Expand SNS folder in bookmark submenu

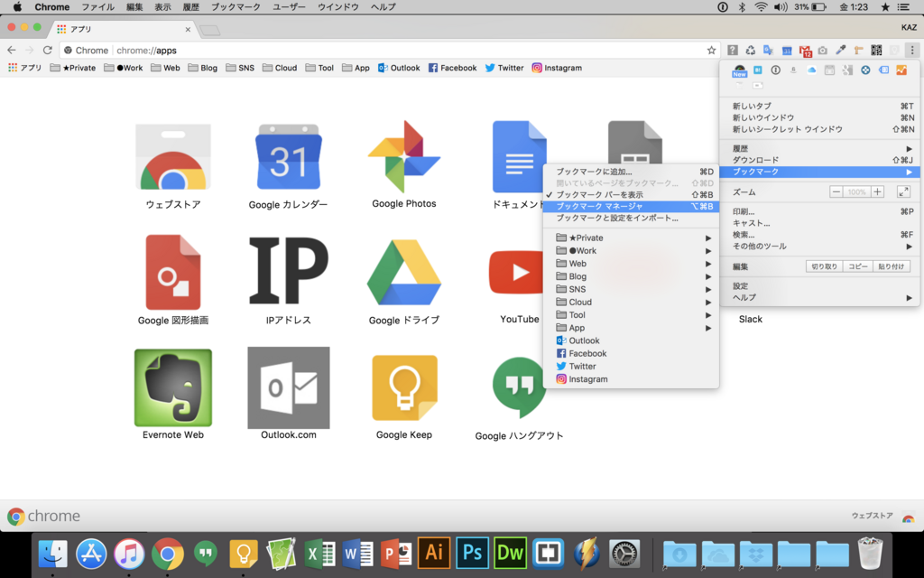pos(630,289)
